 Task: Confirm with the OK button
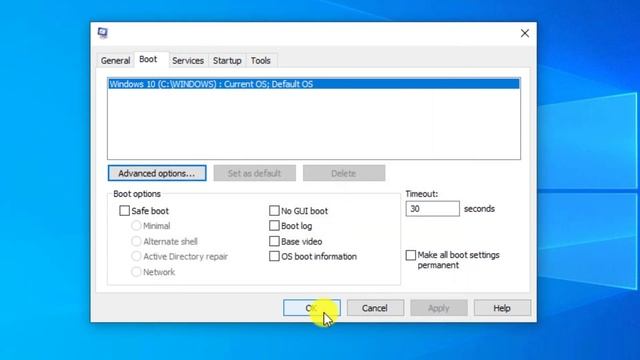click(x=312, y=308)
